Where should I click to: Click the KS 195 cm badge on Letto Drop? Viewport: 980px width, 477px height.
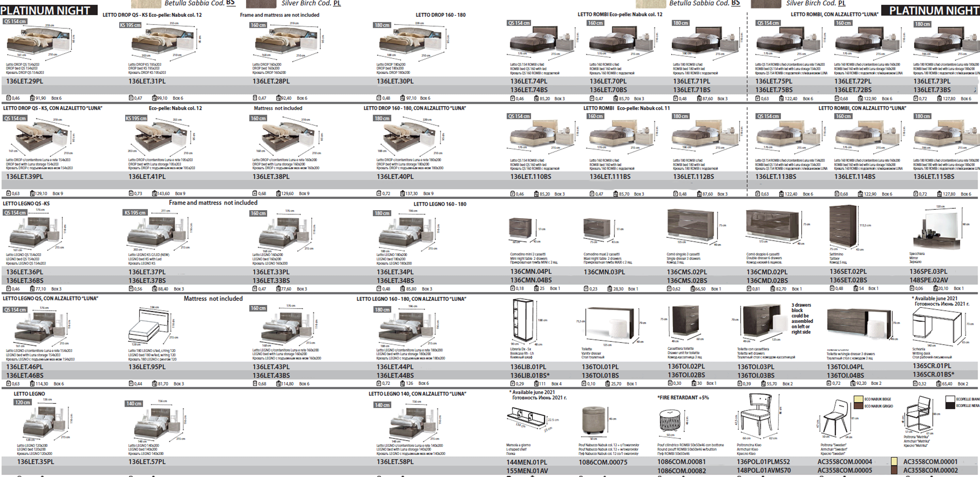click(130, 25)
